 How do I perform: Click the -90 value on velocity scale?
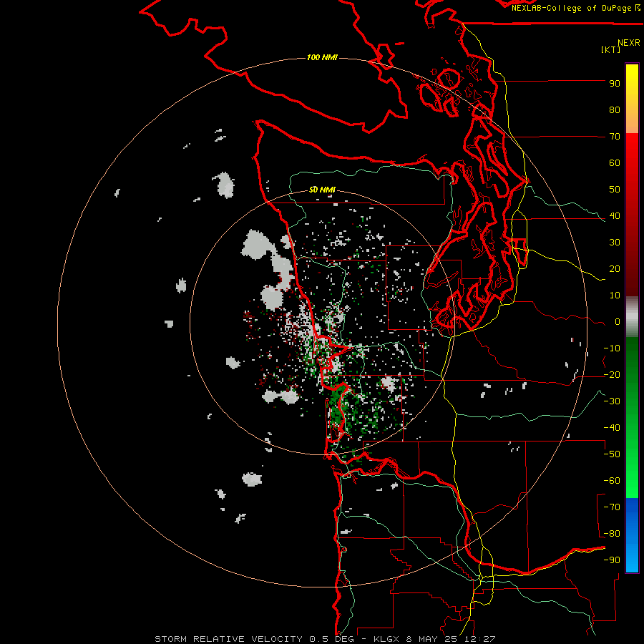[612, 560]
